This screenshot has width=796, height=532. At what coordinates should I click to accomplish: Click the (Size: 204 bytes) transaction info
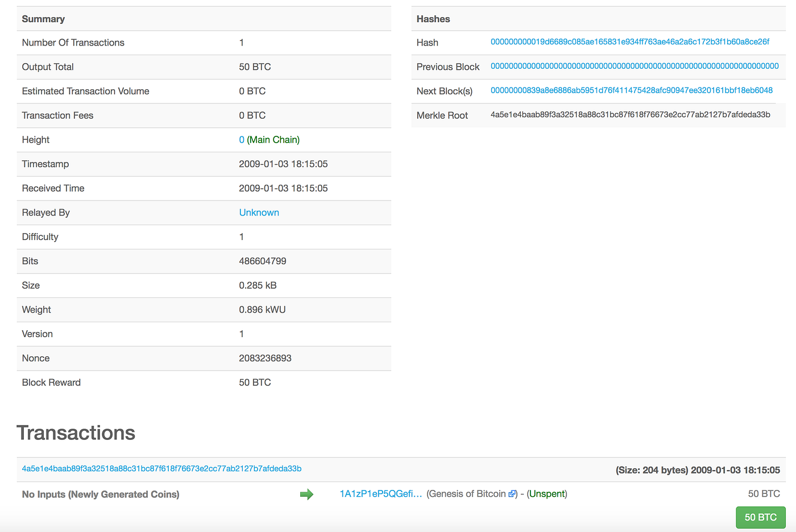point(652,470)
